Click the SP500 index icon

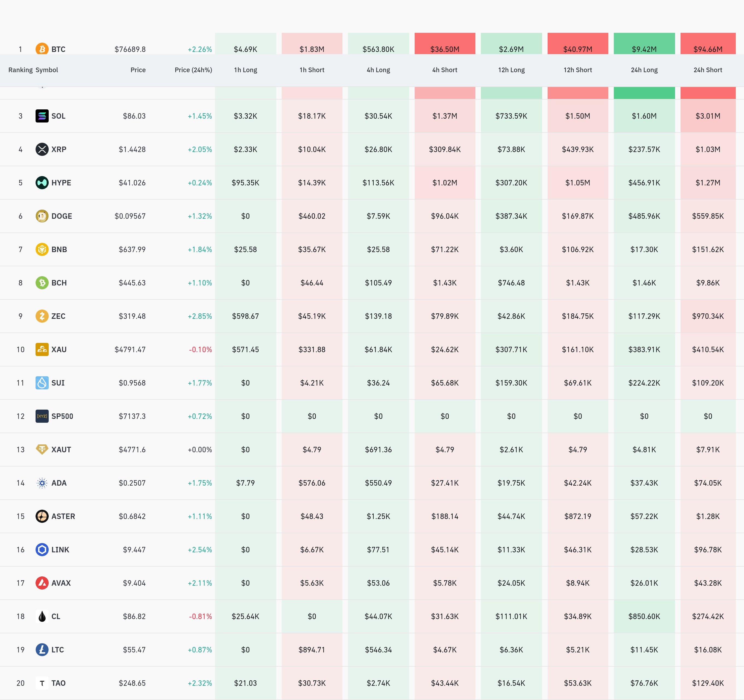click(x=42, y=416)
